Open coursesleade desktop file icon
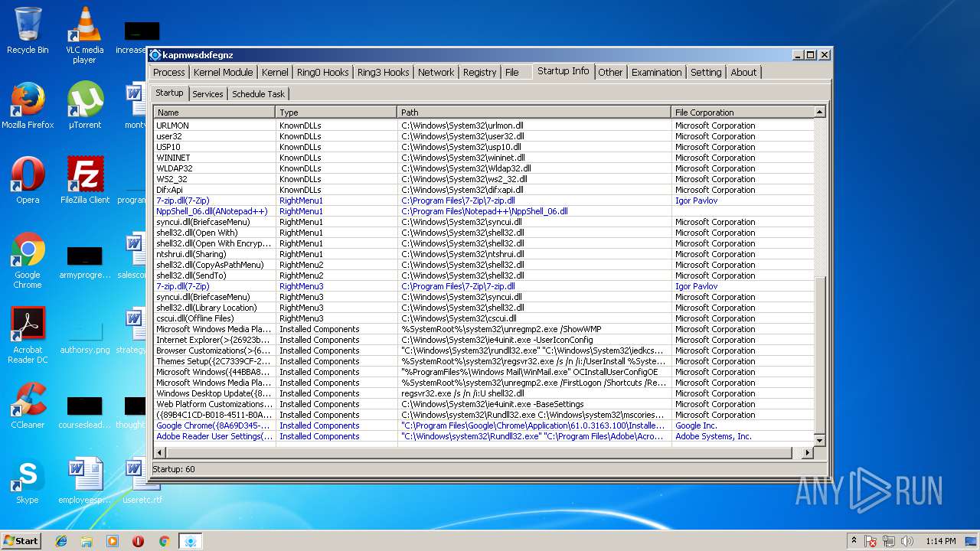 click(85, 411)
